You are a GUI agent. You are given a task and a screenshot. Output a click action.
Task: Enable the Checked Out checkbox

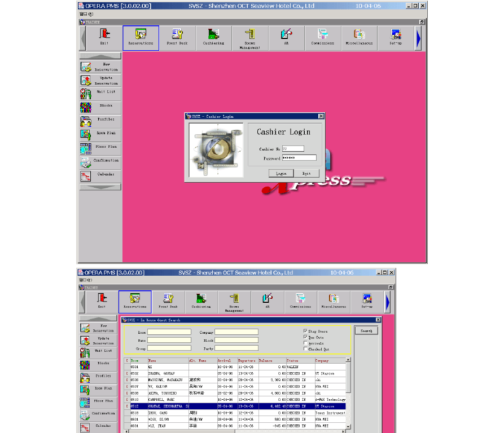coord(305,349)
